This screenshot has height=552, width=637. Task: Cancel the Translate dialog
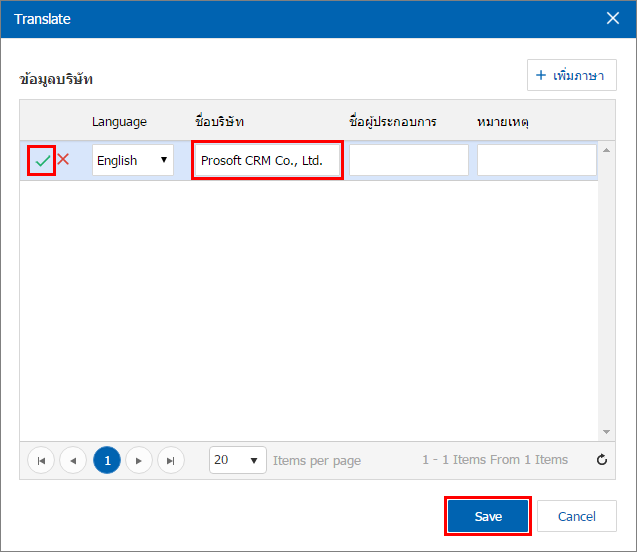click(x=576, y=516)
